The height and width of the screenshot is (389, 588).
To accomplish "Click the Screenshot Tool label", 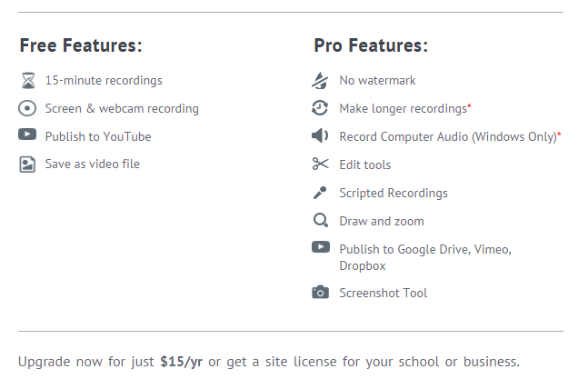I will pyautogui.click(x=384, y=293).
